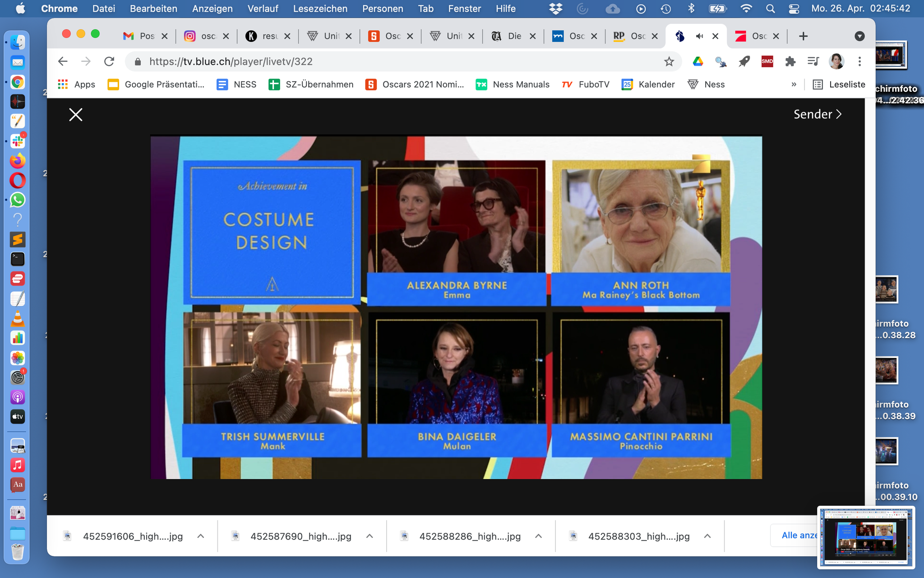
Task: Open the media control playlist icon
Action: (x=813, y=62)
